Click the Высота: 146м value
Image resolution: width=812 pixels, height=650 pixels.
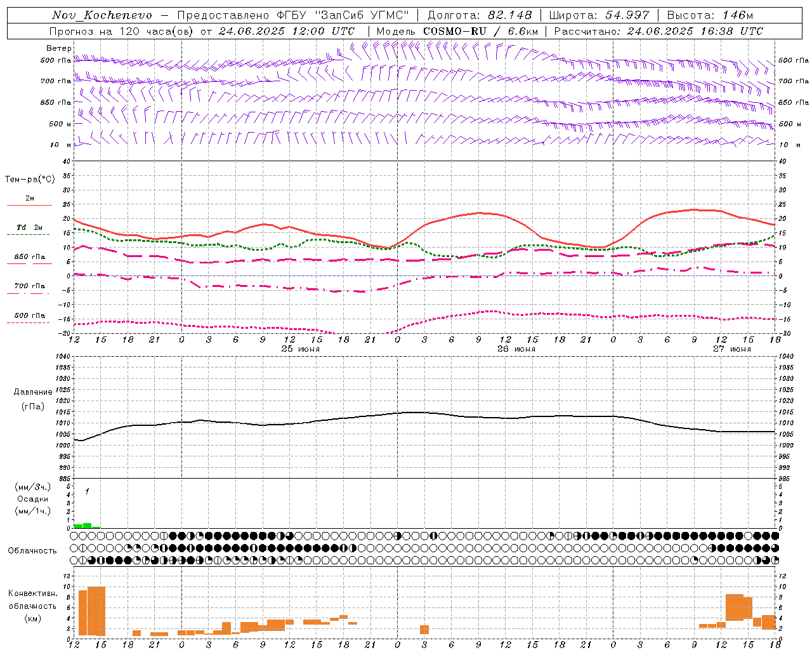[710, 15]
